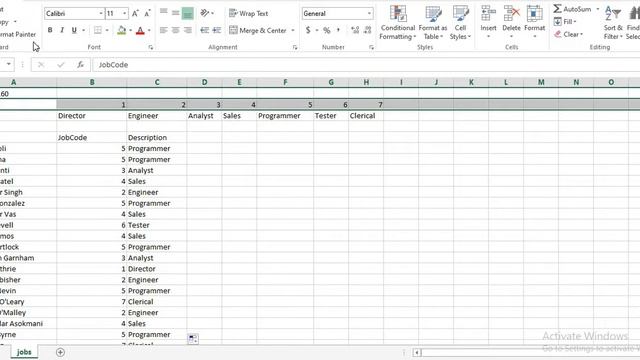Select the JobCode cell
640x360 pixels.
[x=92, y=138]
